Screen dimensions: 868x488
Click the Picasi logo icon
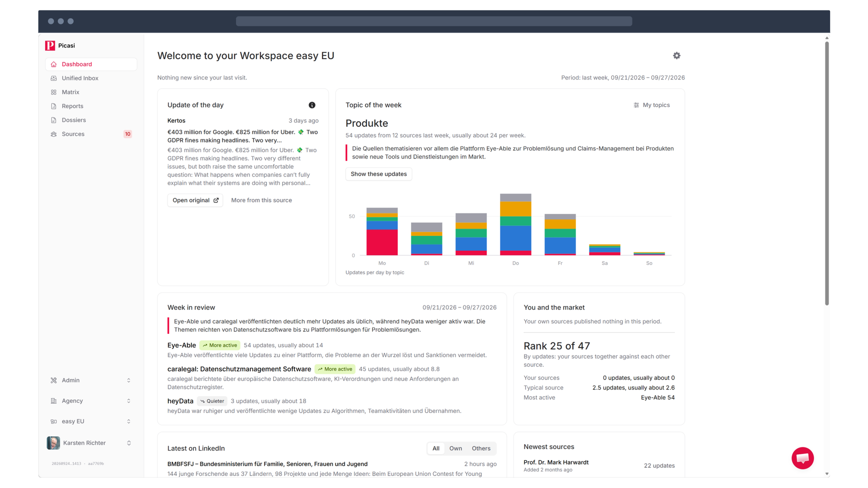tap(50, 46)
